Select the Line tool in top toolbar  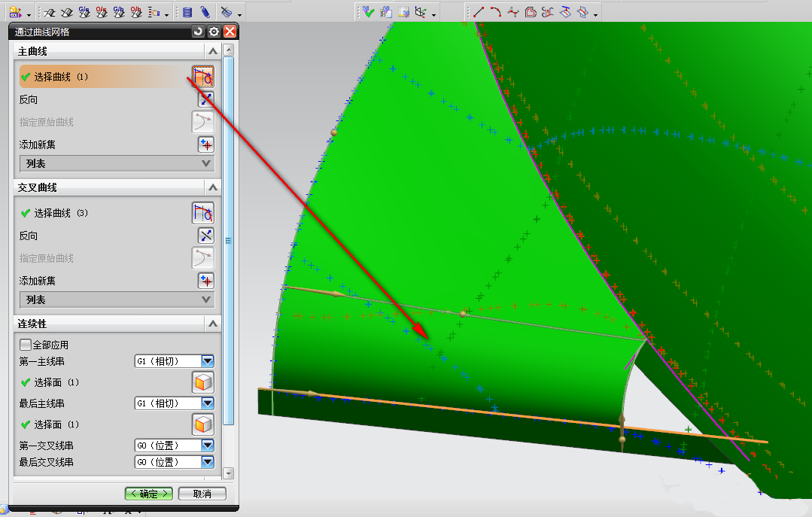(x=479, y=12)
